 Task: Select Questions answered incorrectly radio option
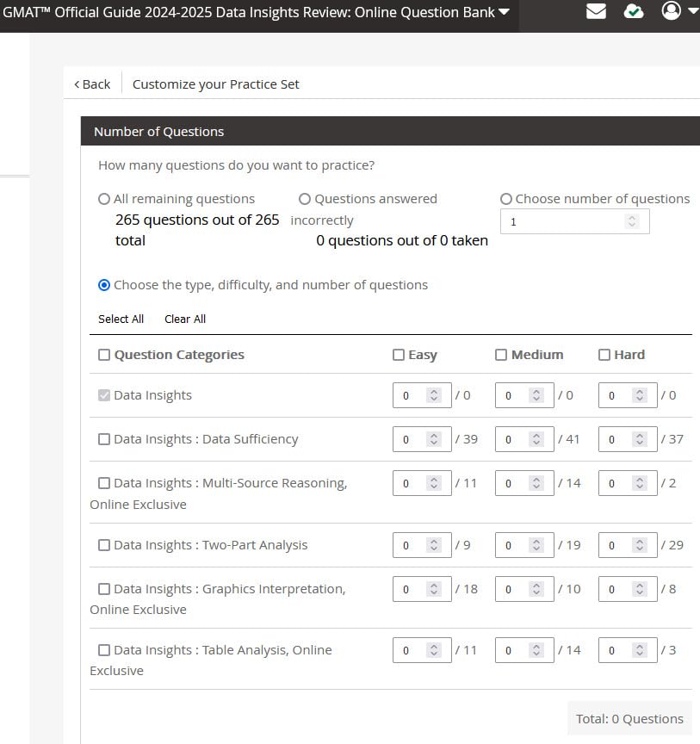305,199
